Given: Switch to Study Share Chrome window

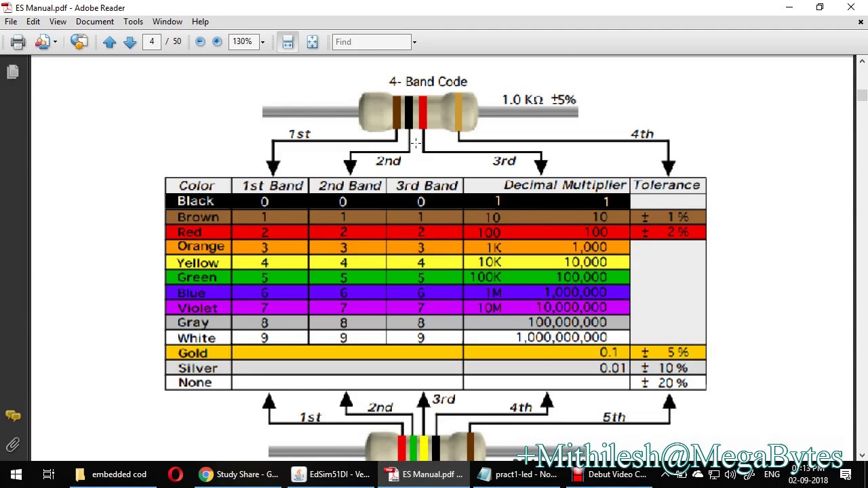Looking at the screenshot, I should [239, 474].
